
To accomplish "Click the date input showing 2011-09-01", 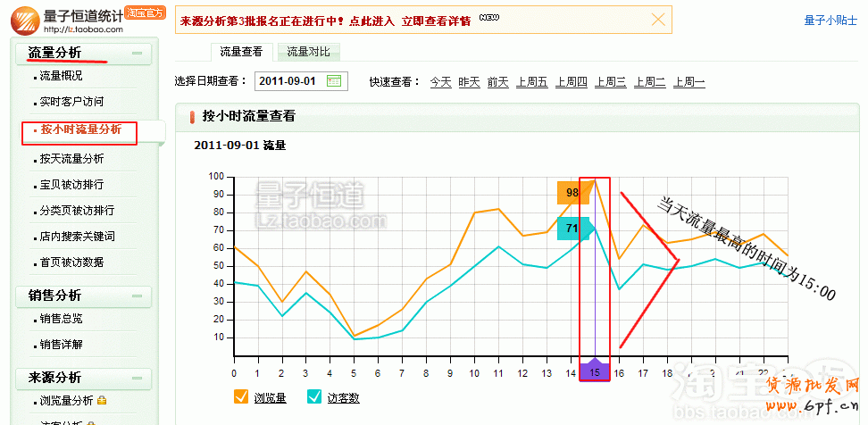I will pyautogui.click(x=288, y=81).
